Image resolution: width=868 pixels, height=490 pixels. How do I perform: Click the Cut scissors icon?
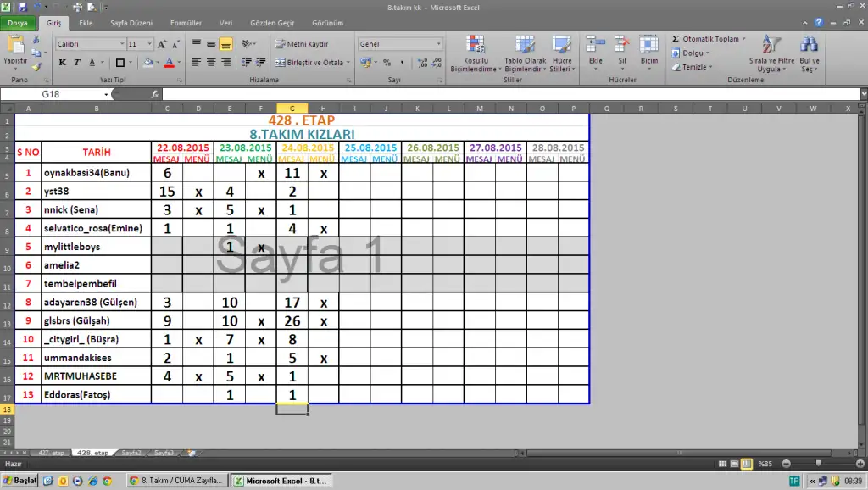36,40
